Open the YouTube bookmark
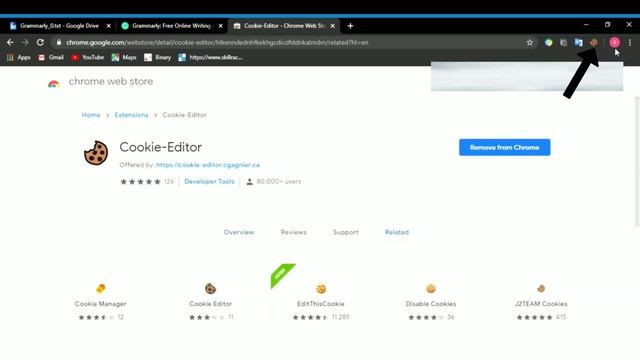Viewport: 640px width, 360px height. [x=87, y=58]
